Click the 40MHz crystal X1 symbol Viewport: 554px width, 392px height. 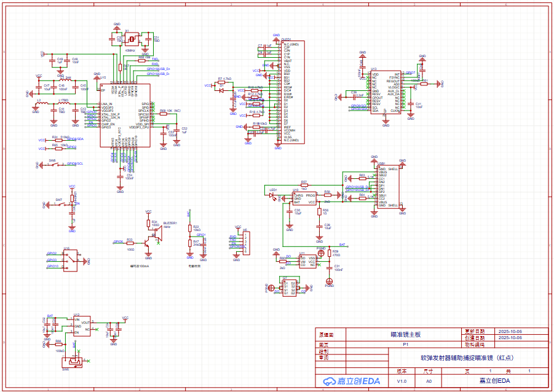point(130,39)
